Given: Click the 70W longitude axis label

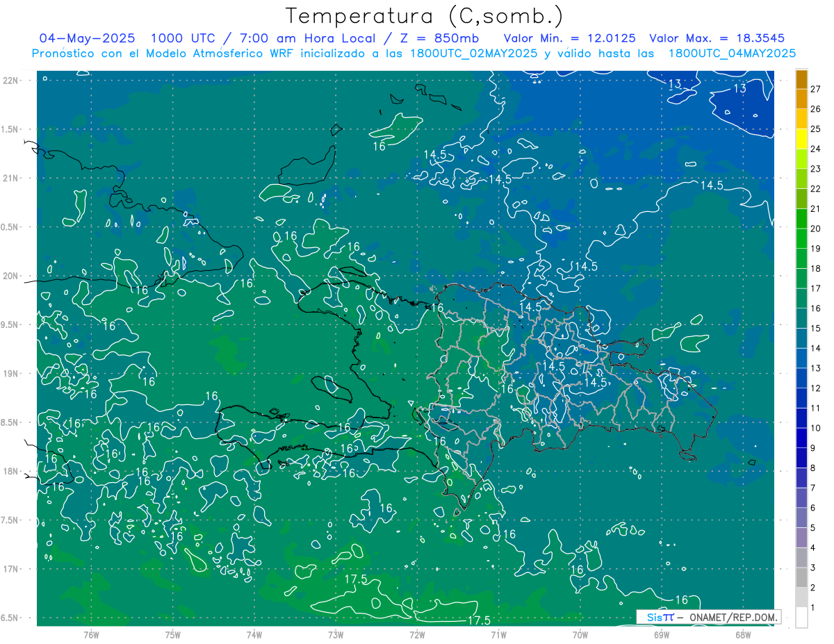Looking at the screenshot, I should coord(580,634).
